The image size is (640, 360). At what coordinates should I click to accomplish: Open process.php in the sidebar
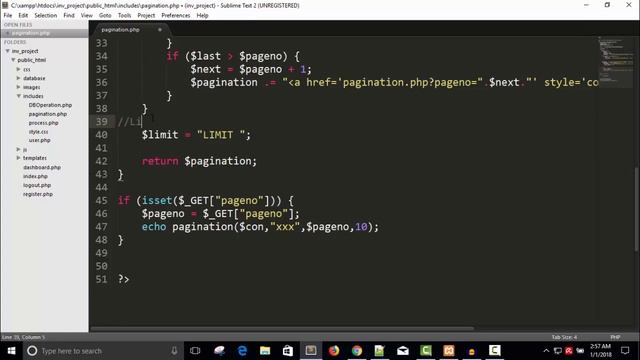(43, 123)
